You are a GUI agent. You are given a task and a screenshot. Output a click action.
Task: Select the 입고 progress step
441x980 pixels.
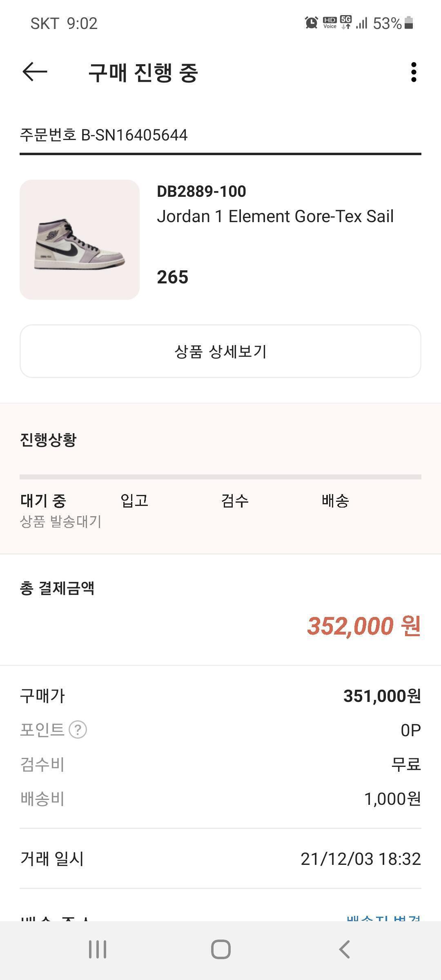pos(134,501)
